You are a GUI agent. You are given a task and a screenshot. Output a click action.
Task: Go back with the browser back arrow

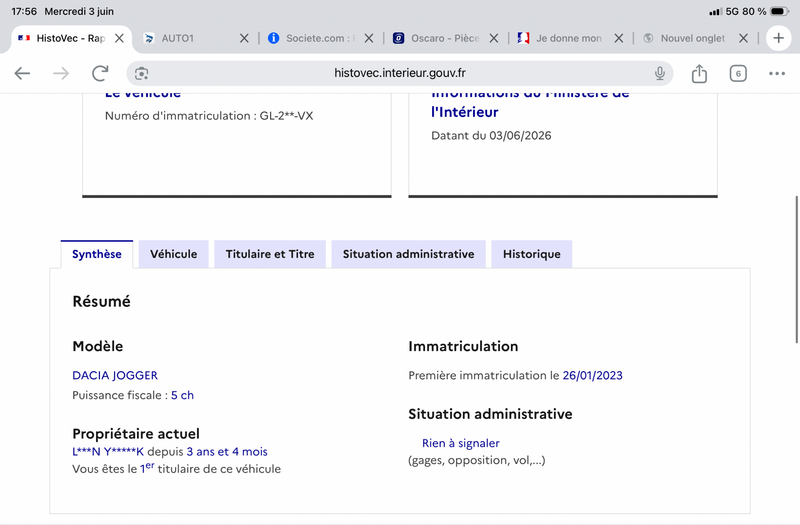point(22,73)
